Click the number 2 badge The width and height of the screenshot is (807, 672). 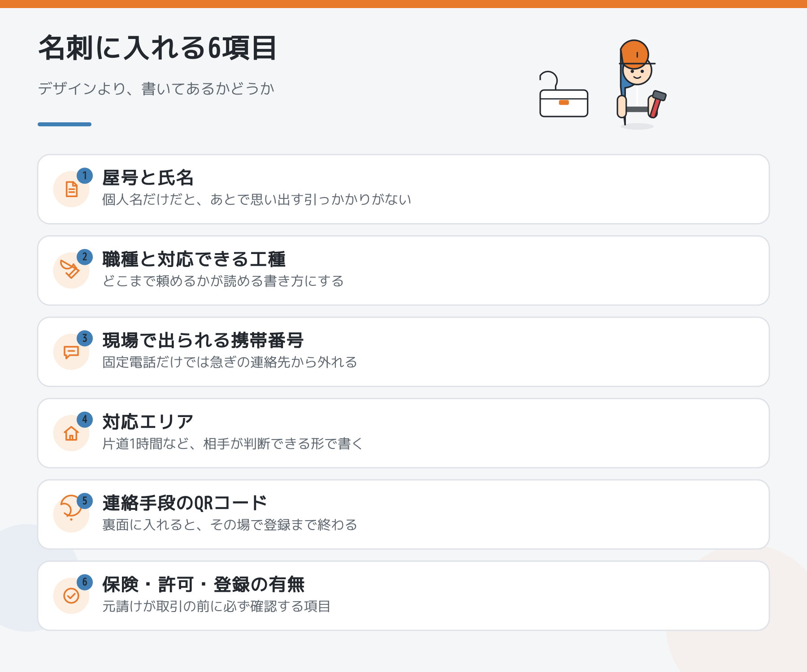(85, 257)
